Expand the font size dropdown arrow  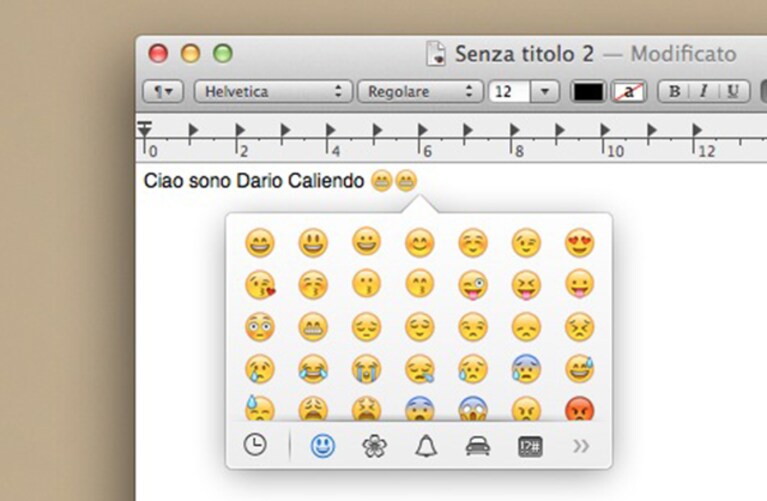click(544, 91)
